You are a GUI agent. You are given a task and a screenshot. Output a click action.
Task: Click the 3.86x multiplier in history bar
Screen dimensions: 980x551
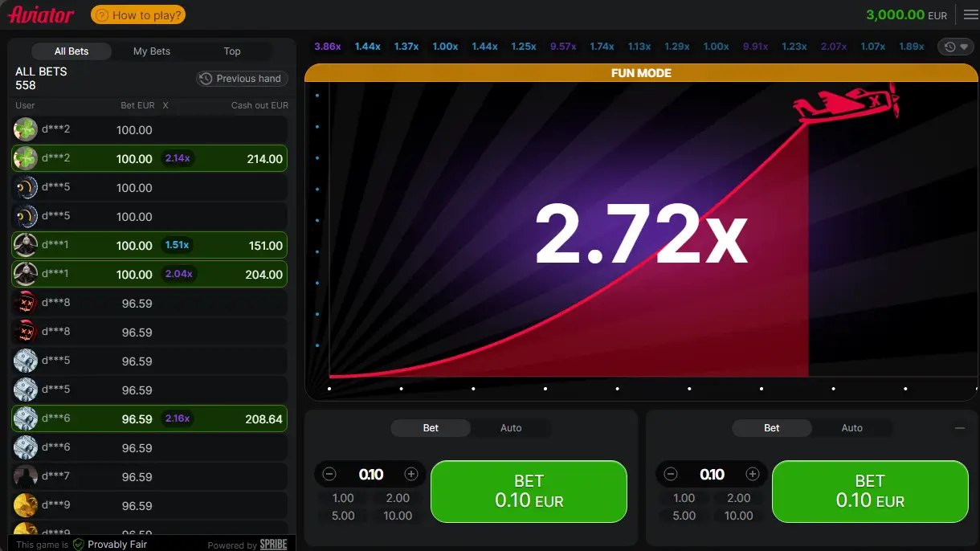click(328, 47)
